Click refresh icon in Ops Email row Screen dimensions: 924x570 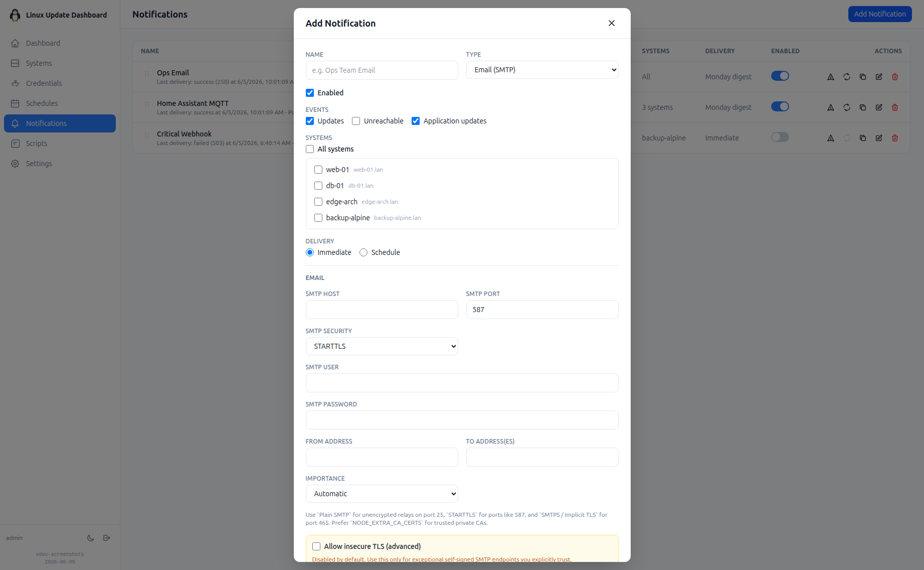coord(847,77)
